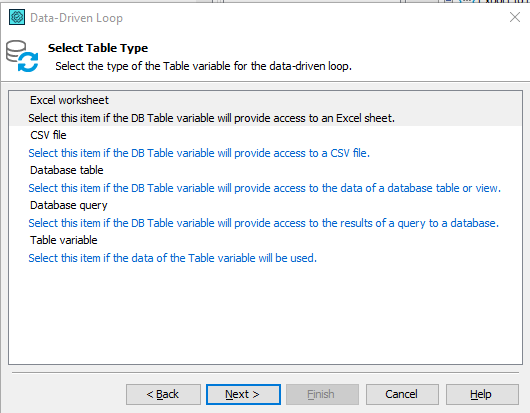
Task: Click the database table or view description
Action: pos(264,188)
